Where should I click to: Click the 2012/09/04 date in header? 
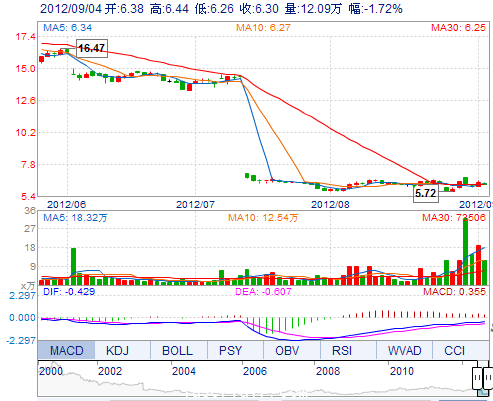(71, 9)
